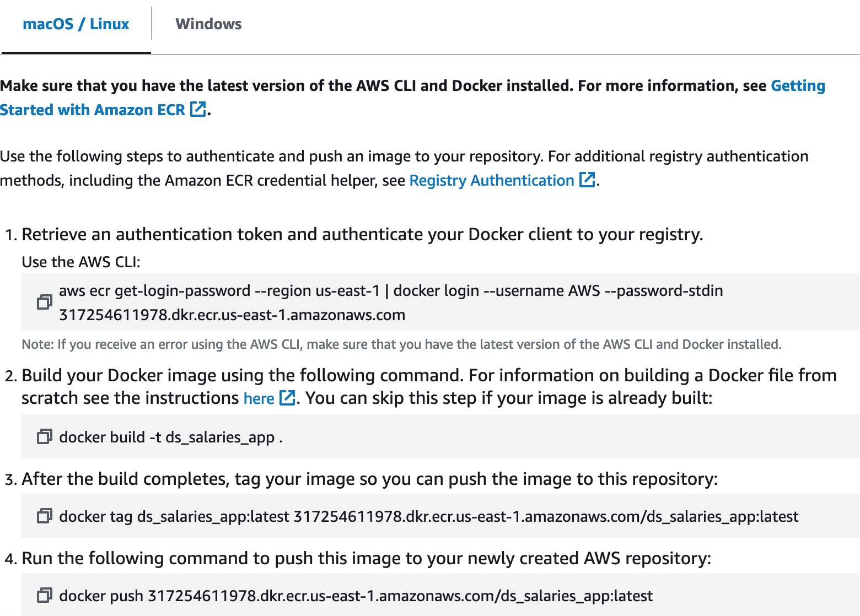Screen dimensions: 860x616
Task: Copy the docker build command
Action: 45,437
